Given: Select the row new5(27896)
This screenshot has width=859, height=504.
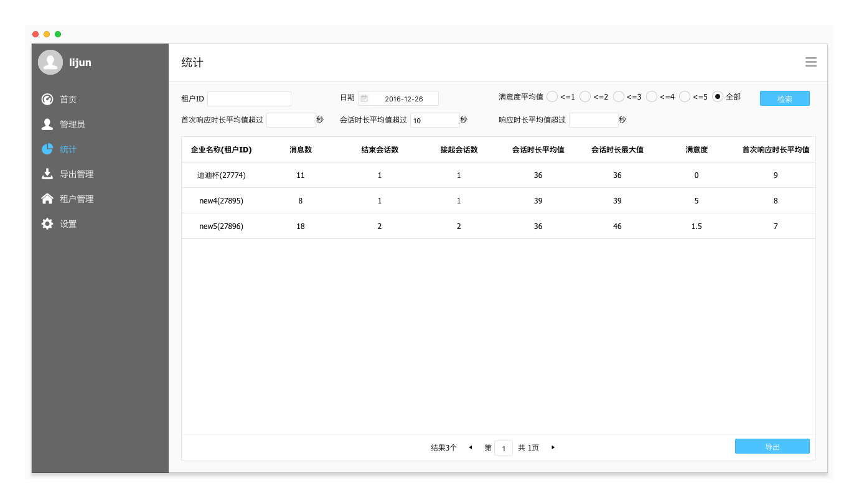Looking at the screenshot, I should click(499, 226).
